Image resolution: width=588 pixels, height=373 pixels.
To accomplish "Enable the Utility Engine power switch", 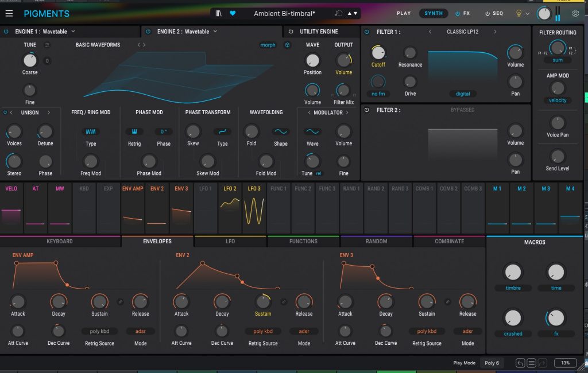I will point(291,32).
